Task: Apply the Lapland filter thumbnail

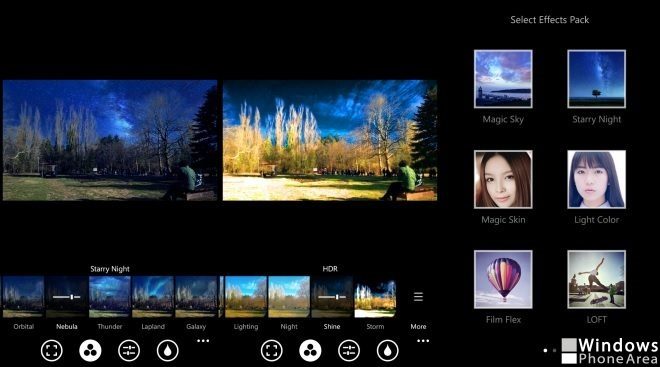Action: click(x=153, y=296)
